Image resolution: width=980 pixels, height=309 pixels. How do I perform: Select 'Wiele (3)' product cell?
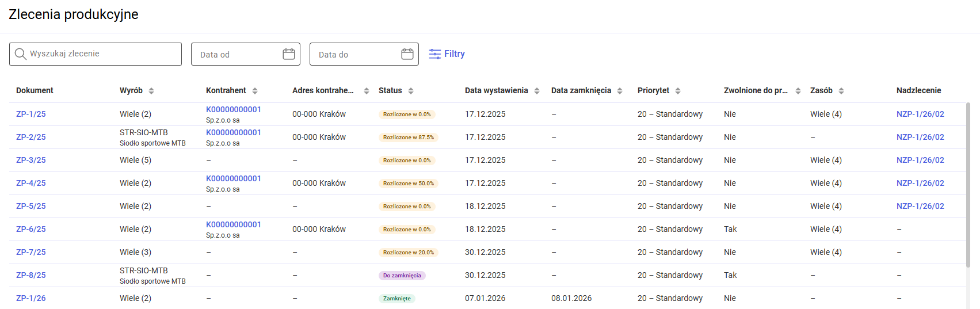click(135, 252)
